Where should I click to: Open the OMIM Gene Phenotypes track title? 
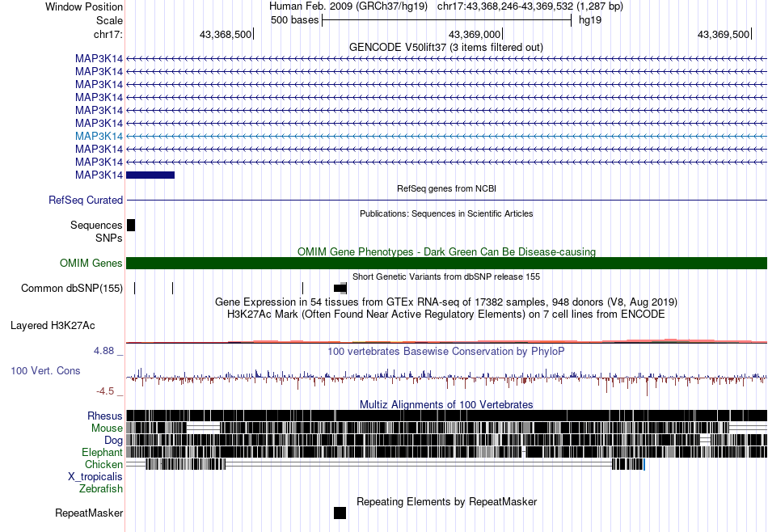pos(446,251)
